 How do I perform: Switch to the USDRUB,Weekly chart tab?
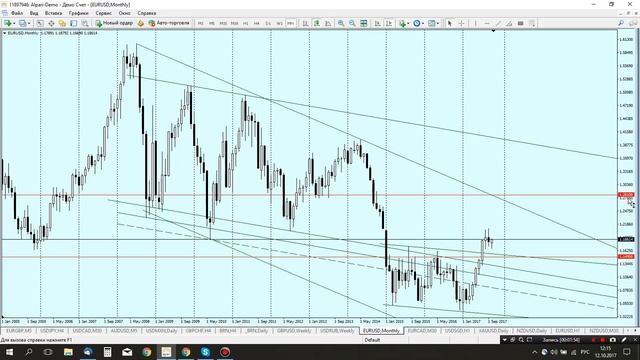coord(338,331)
